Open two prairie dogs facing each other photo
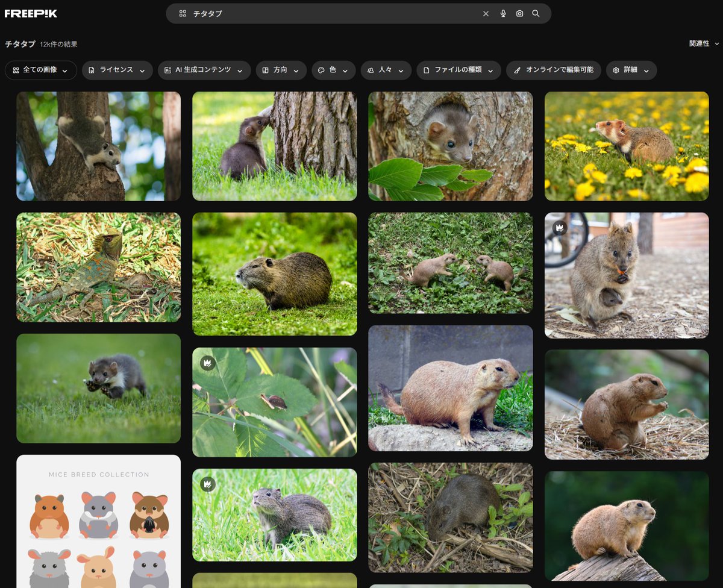The height and width of the screenshot is (588, 723). click(451, 263)
